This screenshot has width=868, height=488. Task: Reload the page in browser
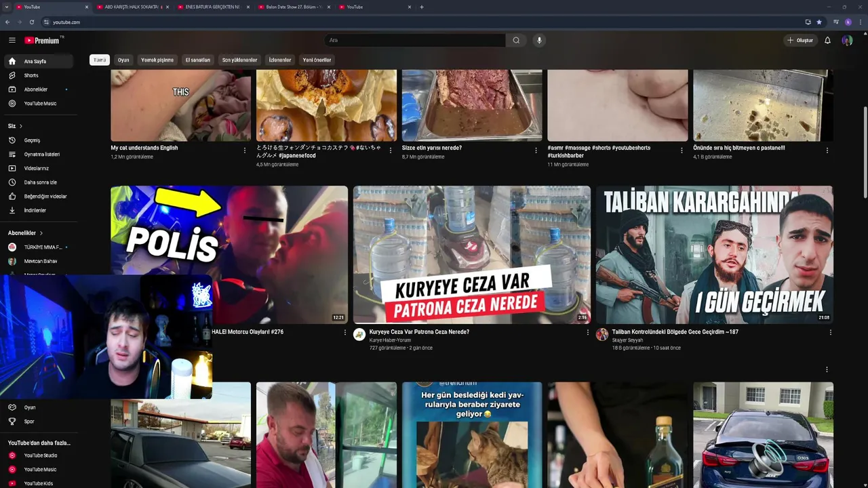click(x=31, y=22)
